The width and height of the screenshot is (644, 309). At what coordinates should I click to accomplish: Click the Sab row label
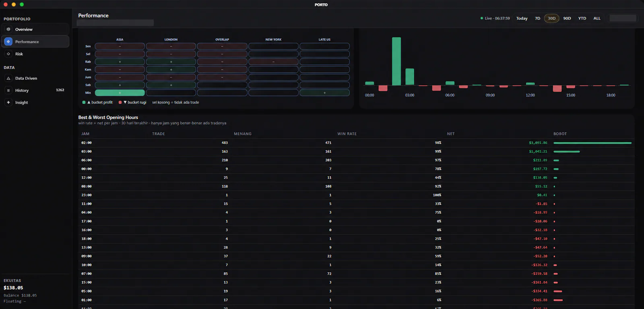pos(88,85)
